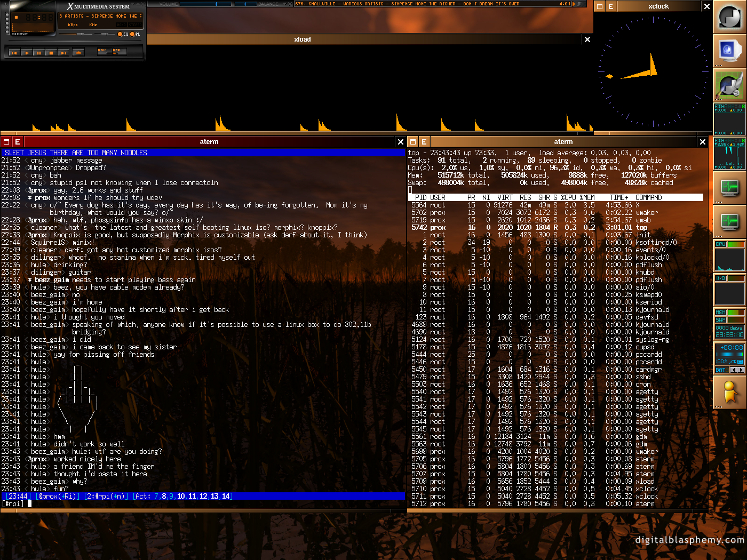Click the SWP swap usage bar
747x560 pixels.
(736, 320)
